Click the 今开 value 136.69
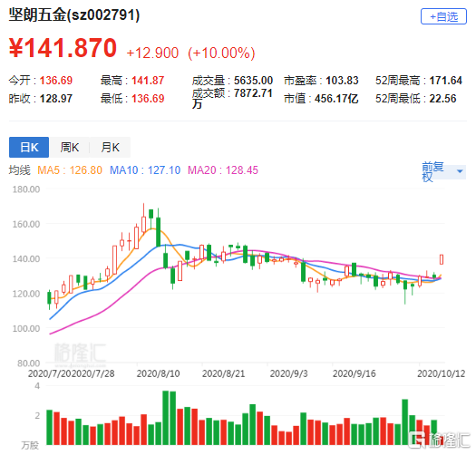Image resolution: width=476 pixels, height=455 pixels. click(x=56, y=81)
